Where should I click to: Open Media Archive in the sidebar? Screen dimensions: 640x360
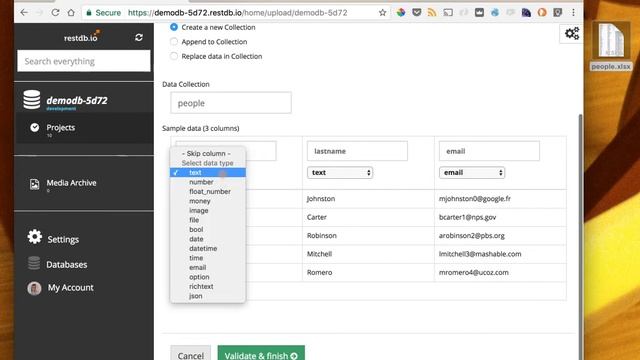tap(71, 183)
